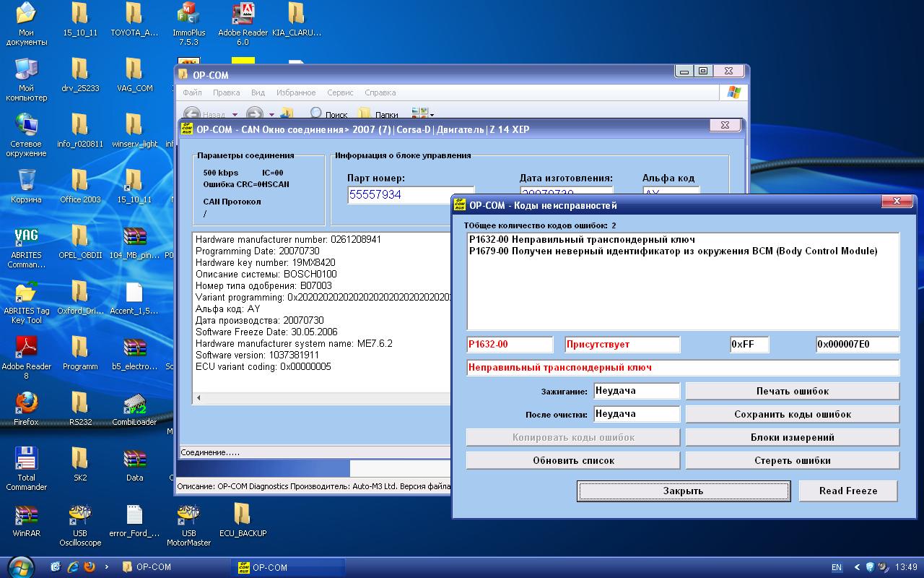Click Печать ошибок button
Image resolution: width=924 pixels, height=578 pixels.
coord(793,391)
